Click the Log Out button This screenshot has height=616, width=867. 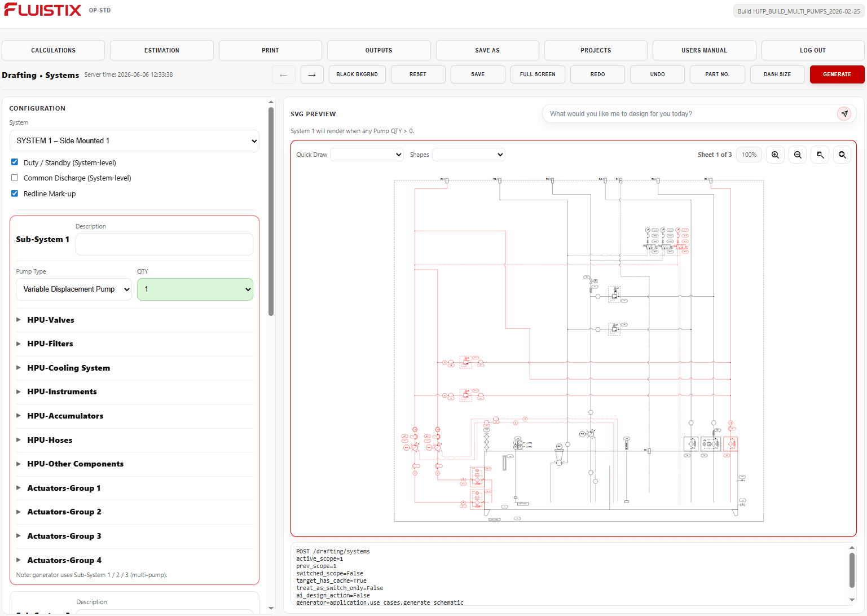pyautogui.click(x=813, y=50)
